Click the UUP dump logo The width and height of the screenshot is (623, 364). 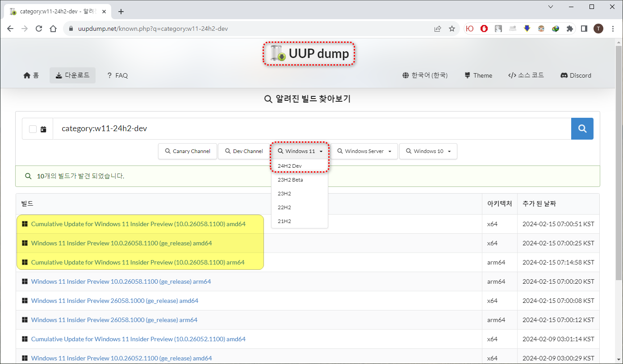pos(309,54)
